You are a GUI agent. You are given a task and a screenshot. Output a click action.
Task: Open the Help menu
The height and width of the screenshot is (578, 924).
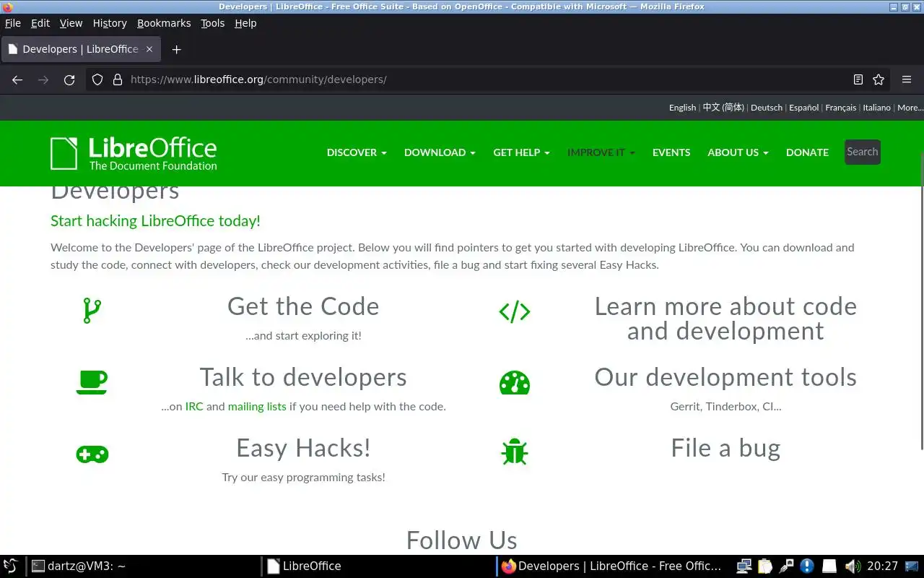[x=245, y=23]
